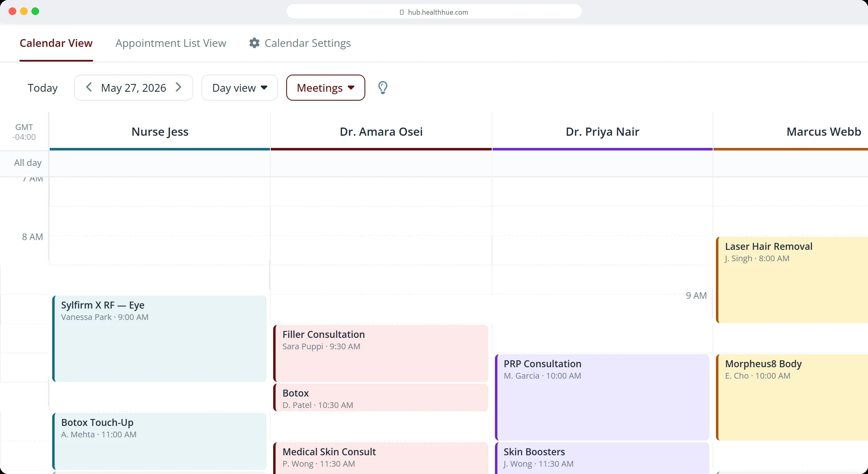Image resolution: width=868 pixels, height=474 pixels.
Task: Open the Botox appointment for D. Patel
Action: (x=381, y=397)
